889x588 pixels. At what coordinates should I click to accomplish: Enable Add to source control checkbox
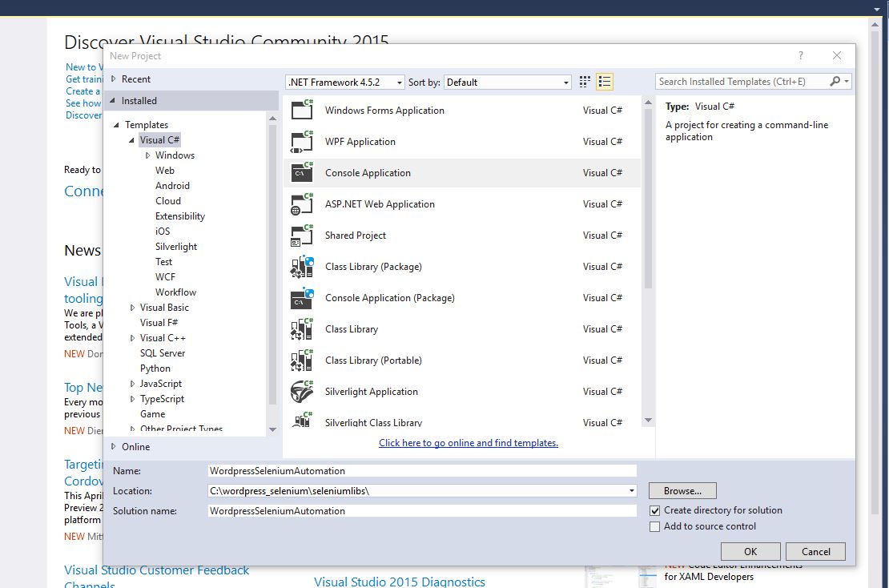point(655,526)
